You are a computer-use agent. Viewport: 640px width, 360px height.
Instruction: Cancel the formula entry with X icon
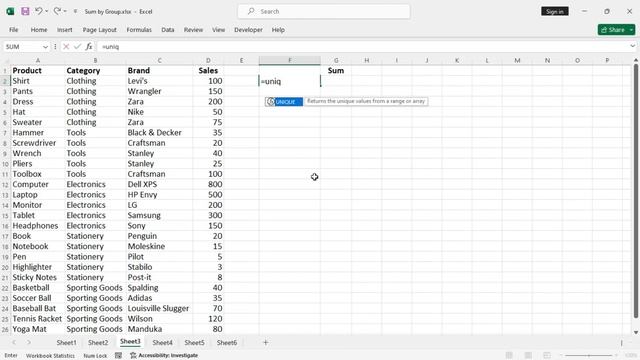tap(66, 47)
